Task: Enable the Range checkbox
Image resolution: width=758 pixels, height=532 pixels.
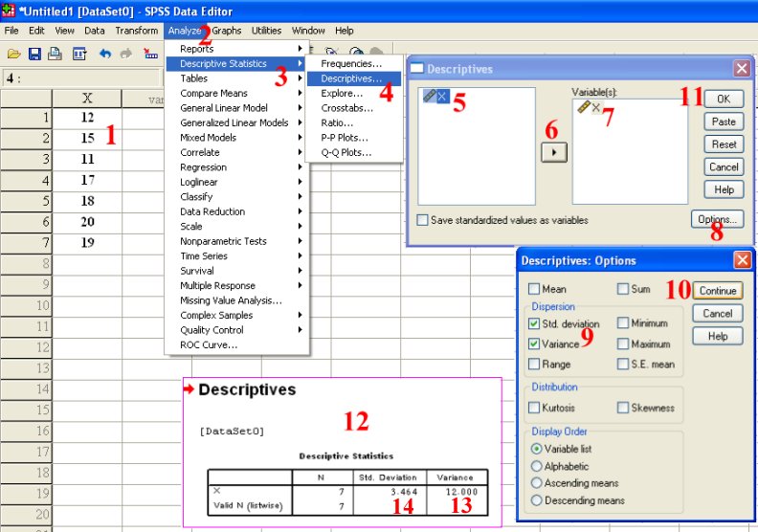Action: (x=534, y=364)
